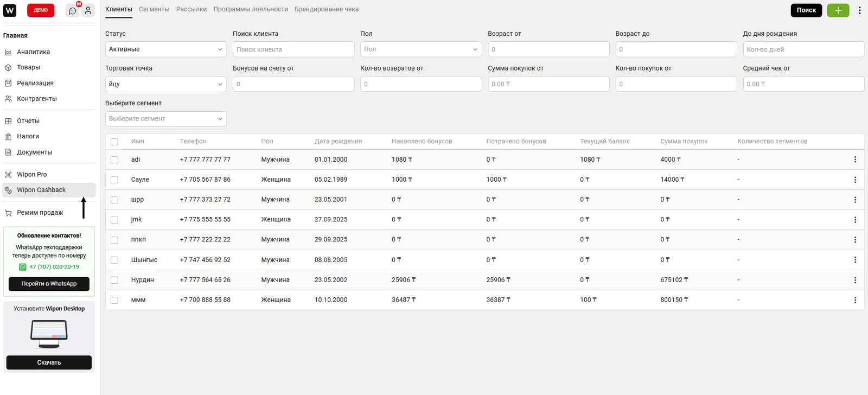Image resolution: width=868 pixels, height=395 pixels.
Task: Open the user profile icon
Action: point(88,10)
